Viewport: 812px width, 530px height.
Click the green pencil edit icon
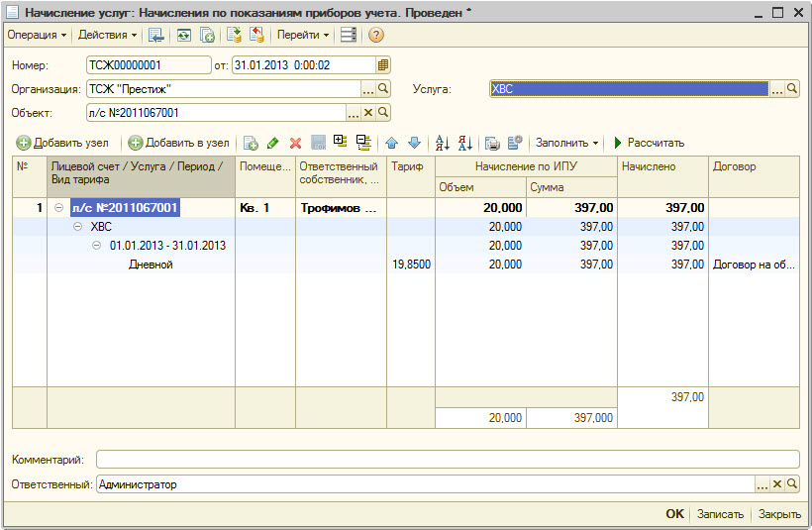click(273, 143)
